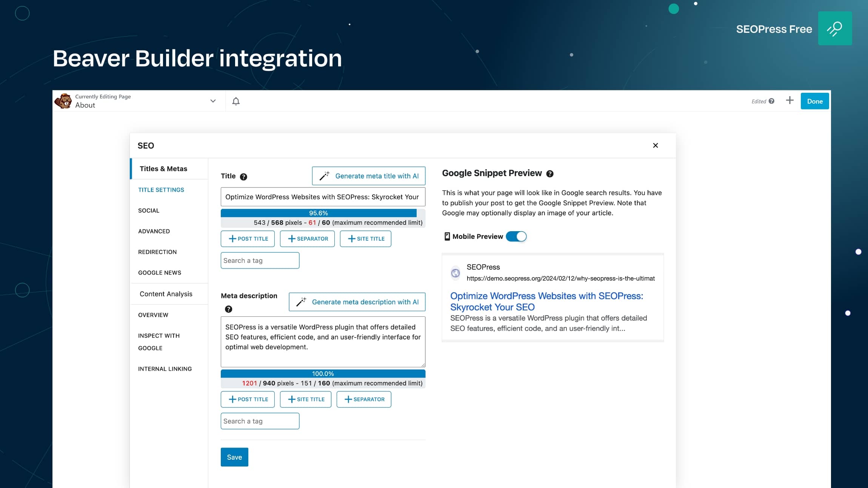Click the question mark icon next to Meta description
Image resolution: width=868 pixels, height=488 pixels.
pyautogui.click(x=228, y=308)
